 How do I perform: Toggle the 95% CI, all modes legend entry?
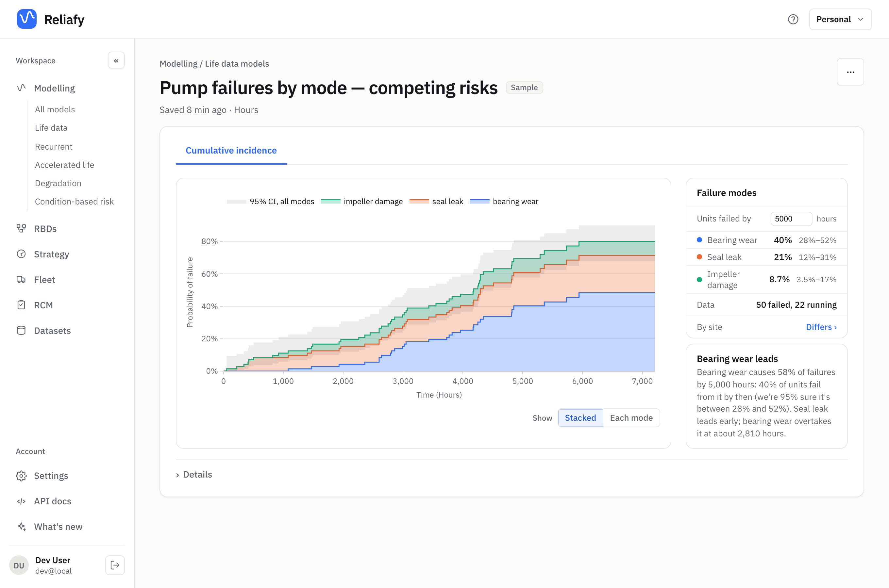click(x=270, y=201)
